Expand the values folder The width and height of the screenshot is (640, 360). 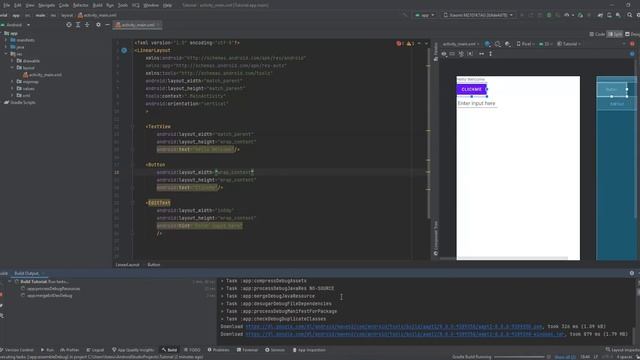[12, 89]
